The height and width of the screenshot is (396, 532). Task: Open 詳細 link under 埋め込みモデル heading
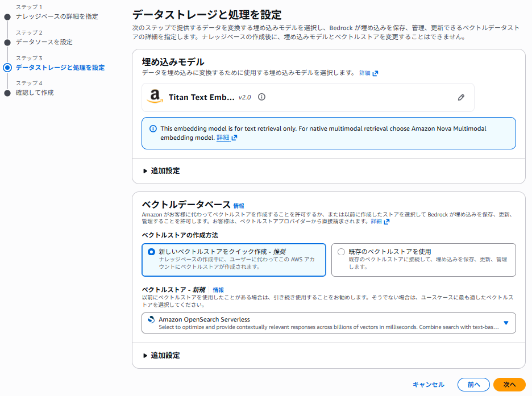pos(368,73)
